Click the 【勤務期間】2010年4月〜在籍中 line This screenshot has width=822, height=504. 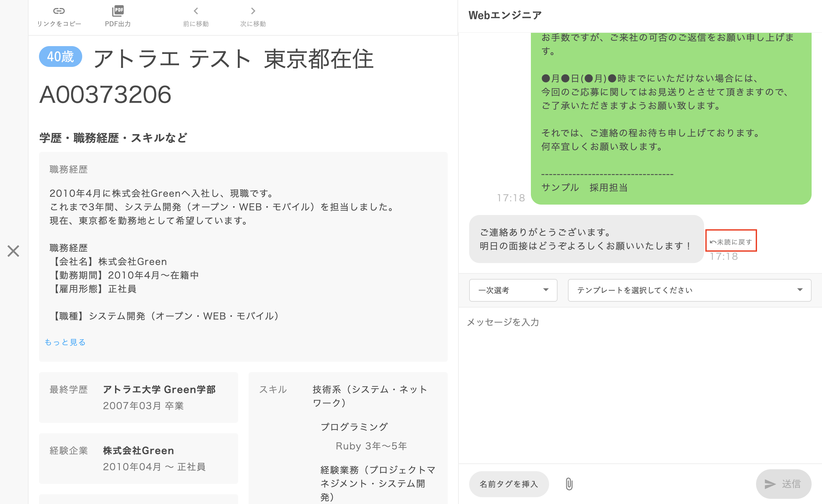click(124, 275)
